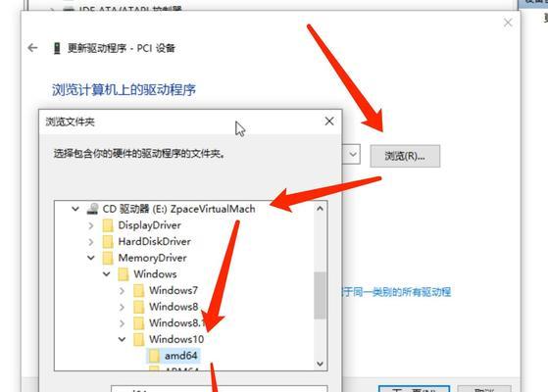548x392 pixels.
Task: Select the CD drive (E:) ZpaceVirtualMach icon
Action: (92, 209)
